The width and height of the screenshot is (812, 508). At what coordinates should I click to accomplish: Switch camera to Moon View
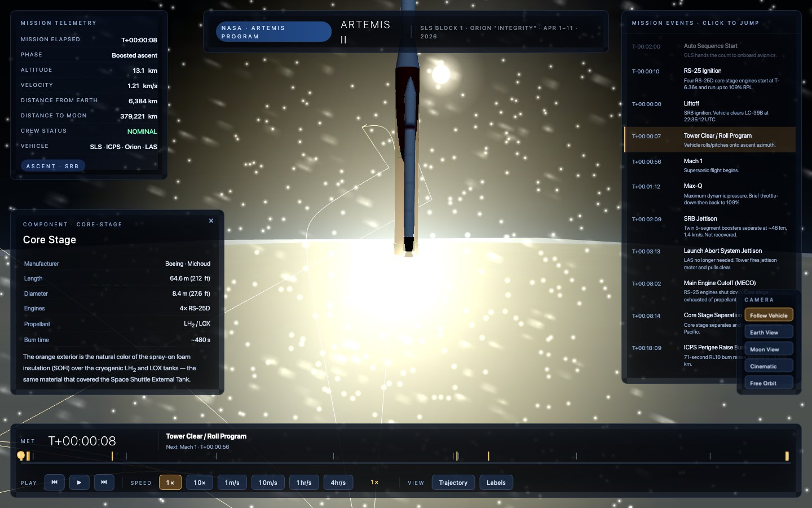769,349
